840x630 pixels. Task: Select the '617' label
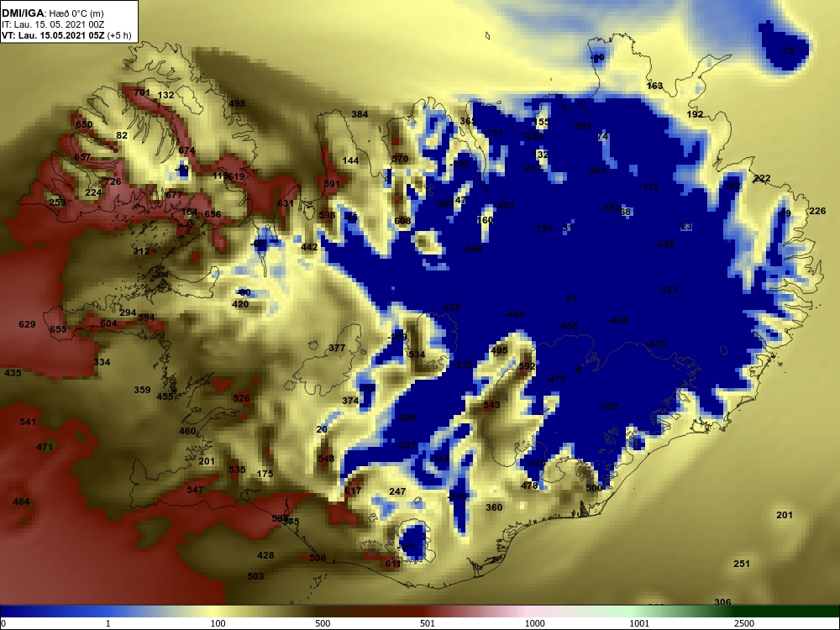(x=353, y=491)
